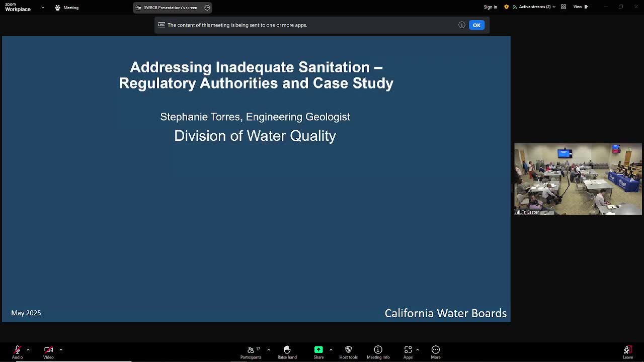Screen dimensions: 644x362
Task: Open the Meeting tab
Action: (x=67, y=8)
